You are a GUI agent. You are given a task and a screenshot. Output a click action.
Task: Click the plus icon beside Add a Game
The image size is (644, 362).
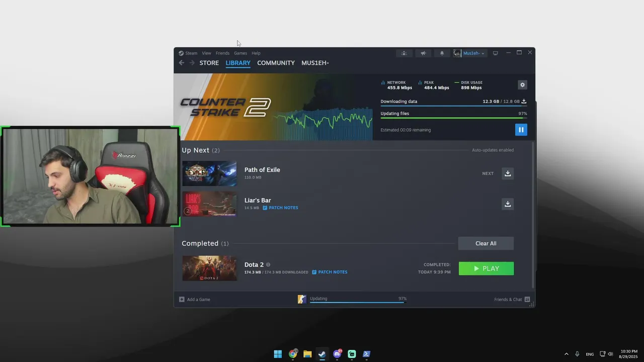click(182, 299)
